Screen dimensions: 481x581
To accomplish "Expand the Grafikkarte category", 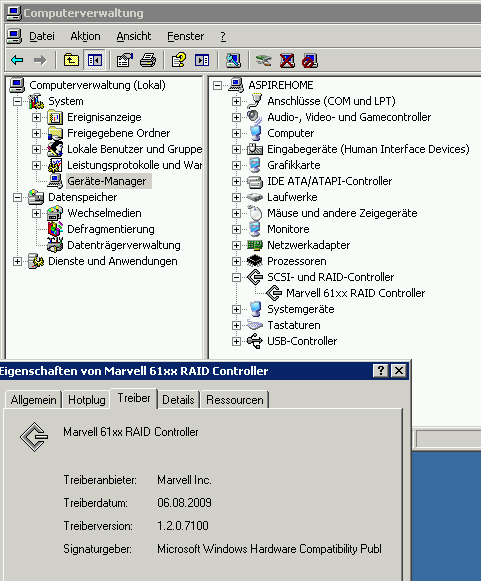I will (236, 165).
